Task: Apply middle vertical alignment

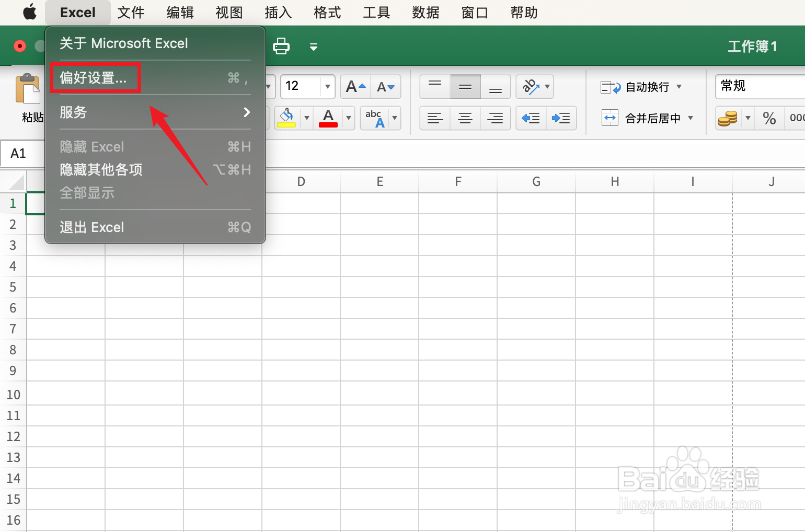Action: point(465,87)
